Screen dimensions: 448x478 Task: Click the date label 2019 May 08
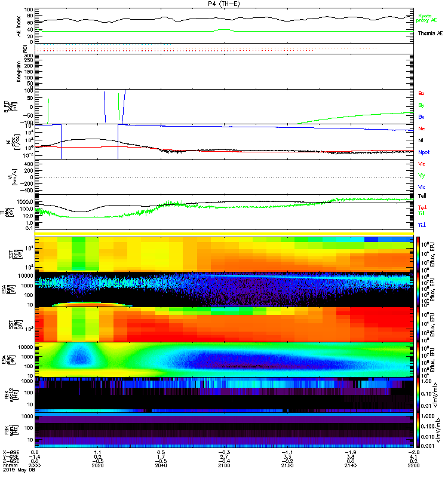coord(19,470)
